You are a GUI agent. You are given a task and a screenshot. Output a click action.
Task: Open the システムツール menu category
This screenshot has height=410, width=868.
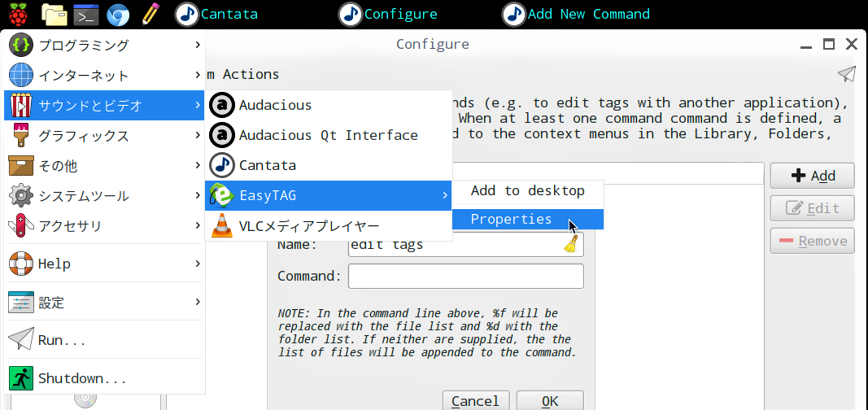104,195
